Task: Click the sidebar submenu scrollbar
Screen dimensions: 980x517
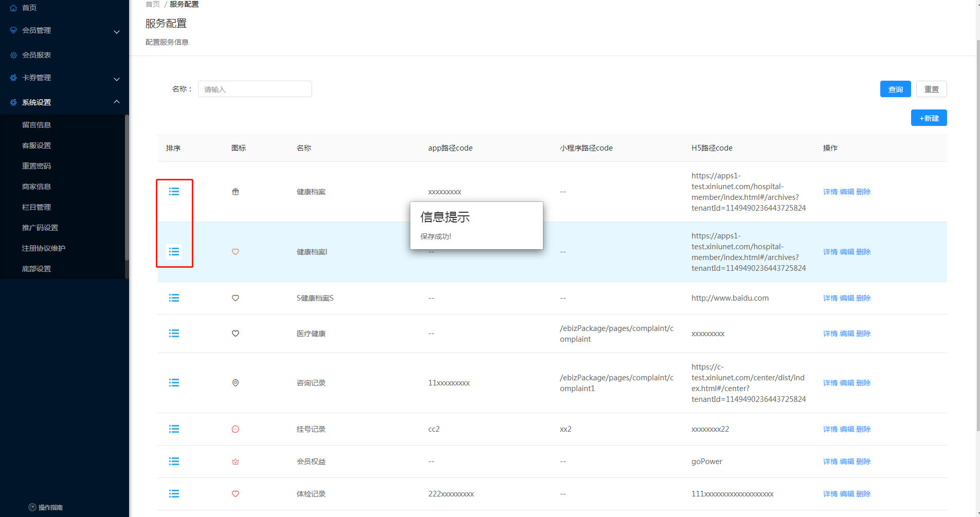Action: point(126,188)
